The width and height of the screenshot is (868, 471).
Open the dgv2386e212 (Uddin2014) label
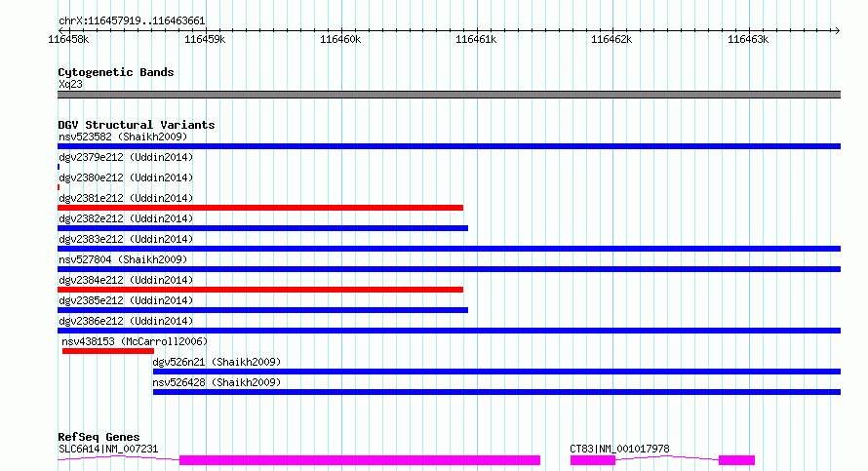(x=126, y=321)
